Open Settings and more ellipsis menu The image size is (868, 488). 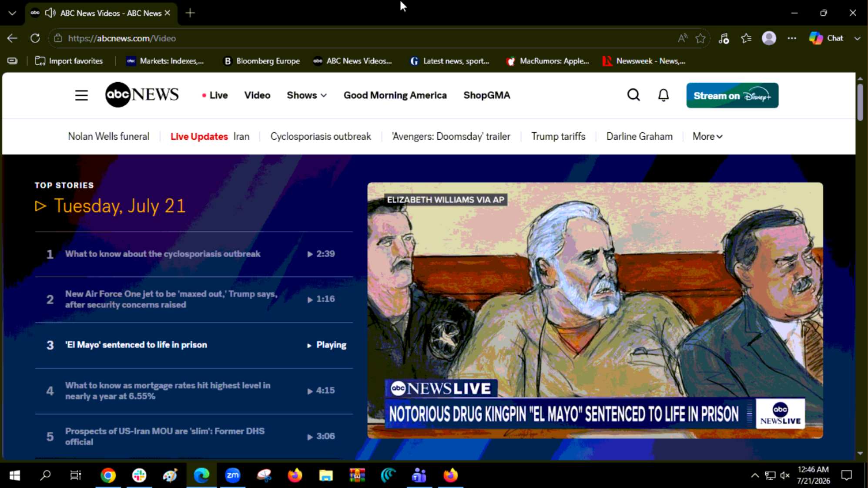coord(792,38)
